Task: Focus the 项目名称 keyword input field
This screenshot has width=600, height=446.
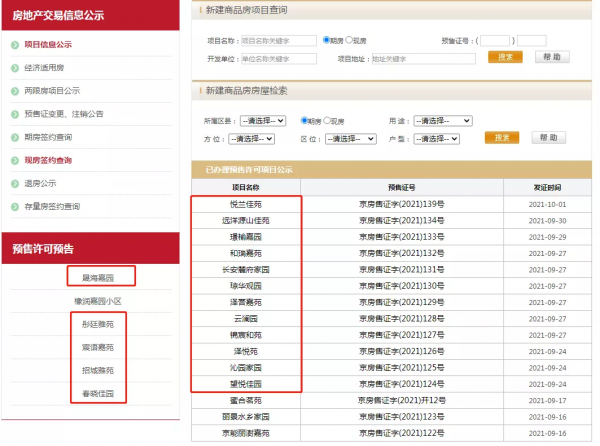Action: click(279, 41)
